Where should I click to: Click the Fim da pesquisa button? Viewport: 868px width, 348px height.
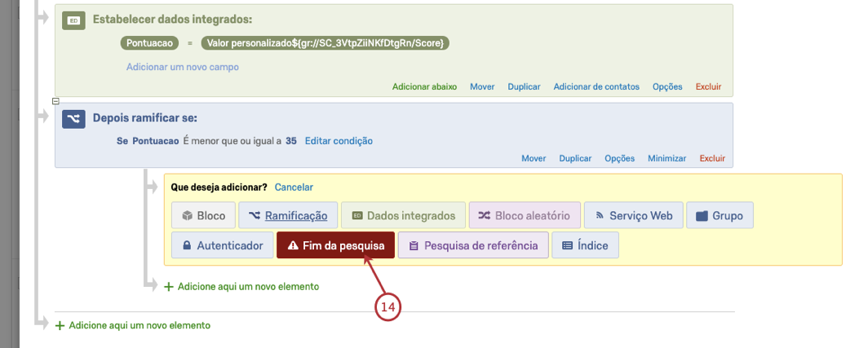pyautogui.click(x=335, y=245)
